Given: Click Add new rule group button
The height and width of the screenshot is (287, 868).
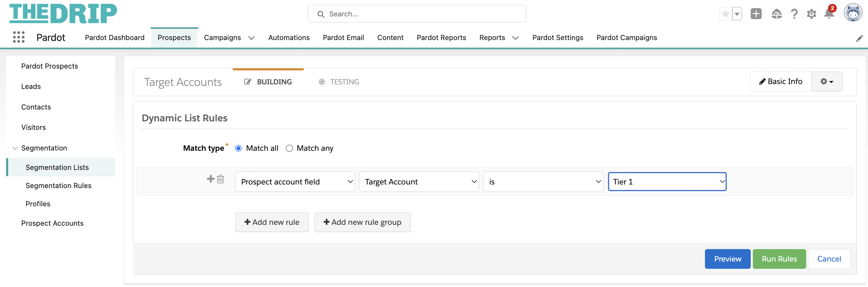Looking at the screenshot, I should pos(362,222).
